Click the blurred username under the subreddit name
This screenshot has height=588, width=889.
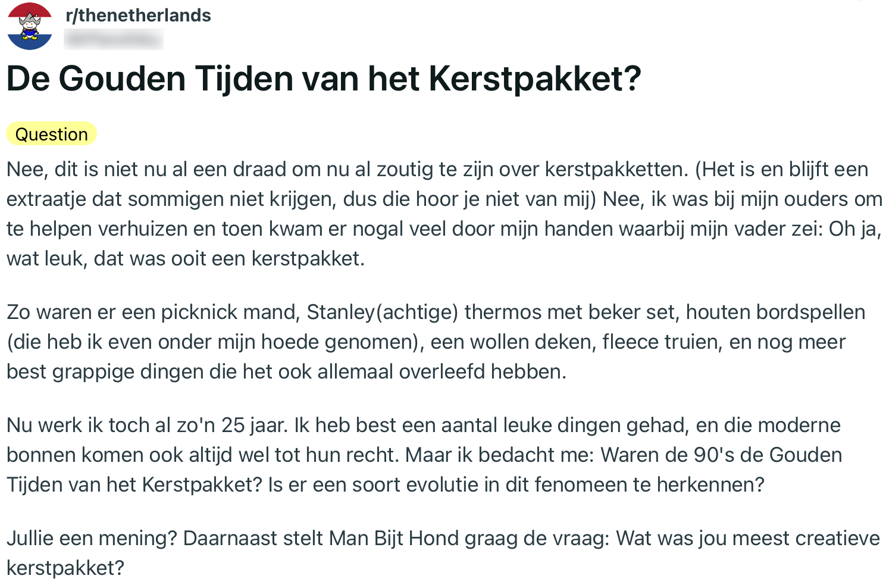[113, 40]
